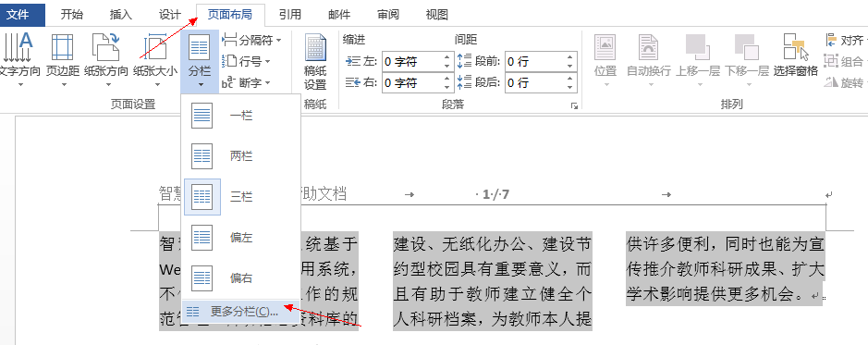Open the 对齐 align menu

pos(846,40)
